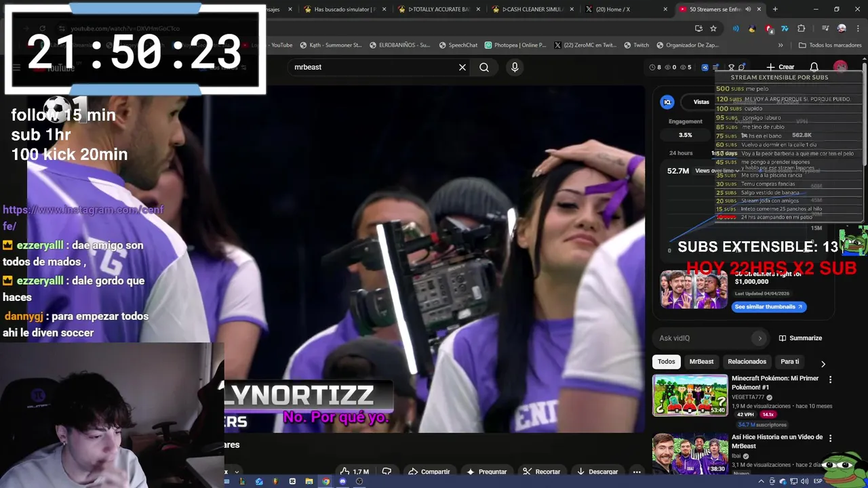Open File Explorer from the taskbar
This screenshot has height=488, width=868.
click(309, 481)
